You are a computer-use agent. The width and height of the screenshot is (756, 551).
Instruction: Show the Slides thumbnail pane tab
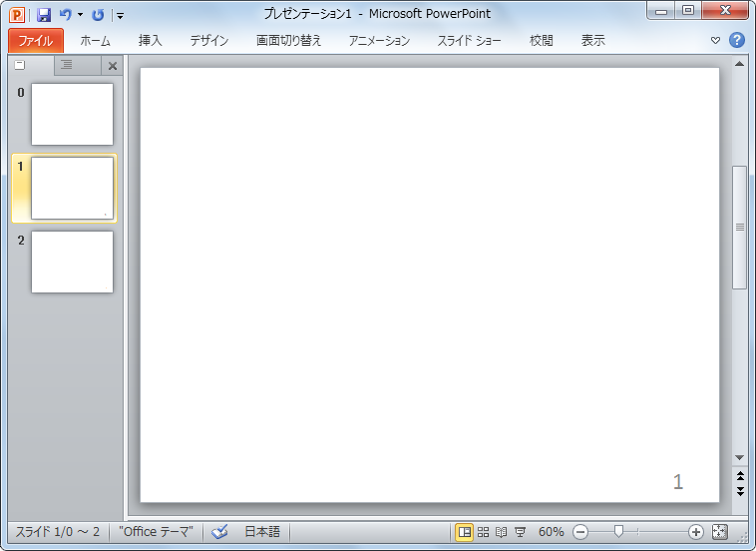[x=31, y=65]
